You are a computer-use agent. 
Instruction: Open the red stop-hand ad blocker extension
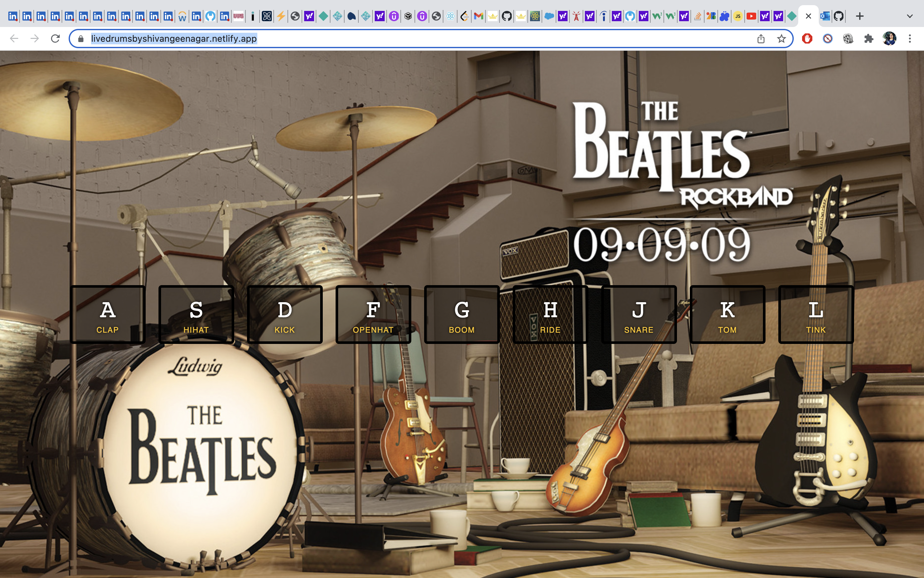tap(807, 39)
